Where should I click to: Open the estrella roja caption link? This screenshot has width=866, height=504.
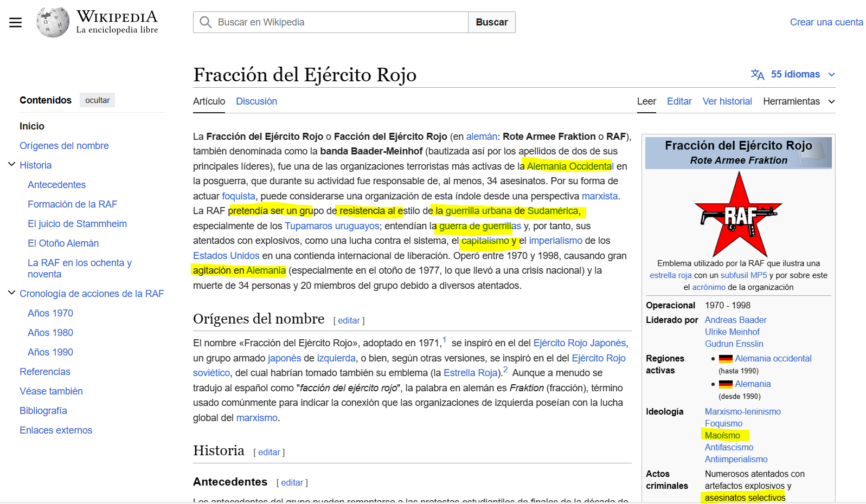670,275
